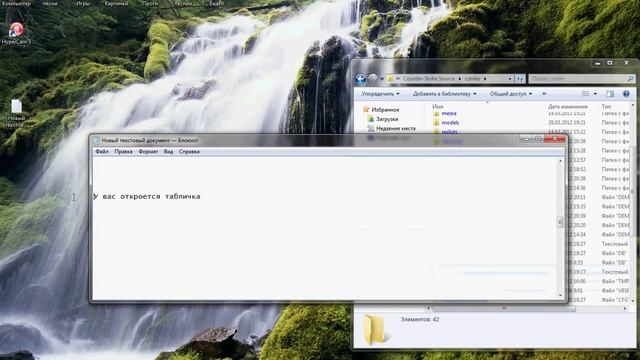Close the Notepad window
640x360 pixels.
555,139
